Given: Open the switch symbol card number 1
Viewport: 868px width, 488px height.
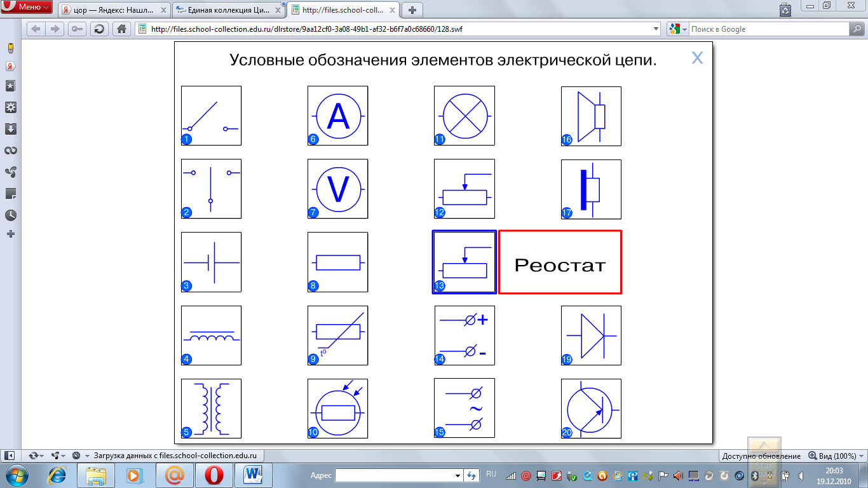Looking at the screenshot, I should pos(211,116).
